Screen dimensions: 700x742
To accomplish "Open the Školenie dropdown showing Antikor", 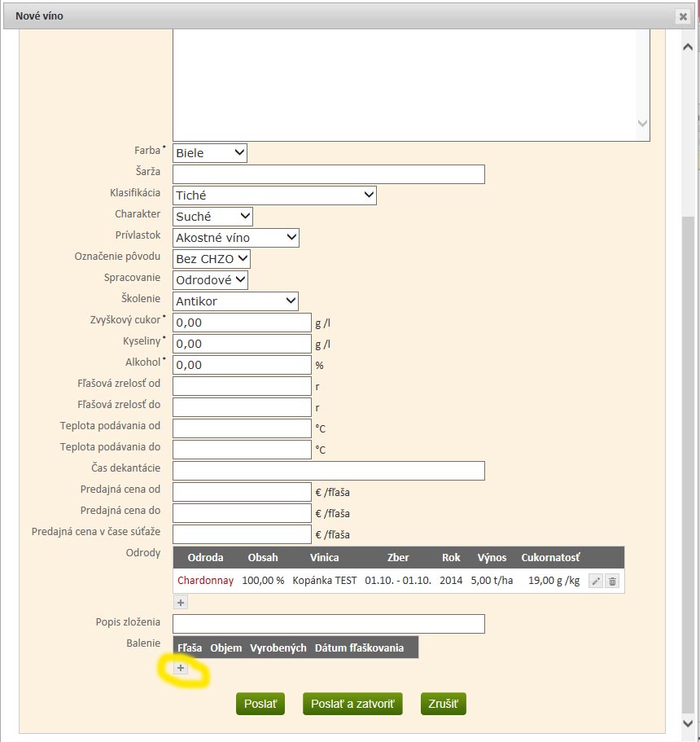I will [x=235, y=301].
